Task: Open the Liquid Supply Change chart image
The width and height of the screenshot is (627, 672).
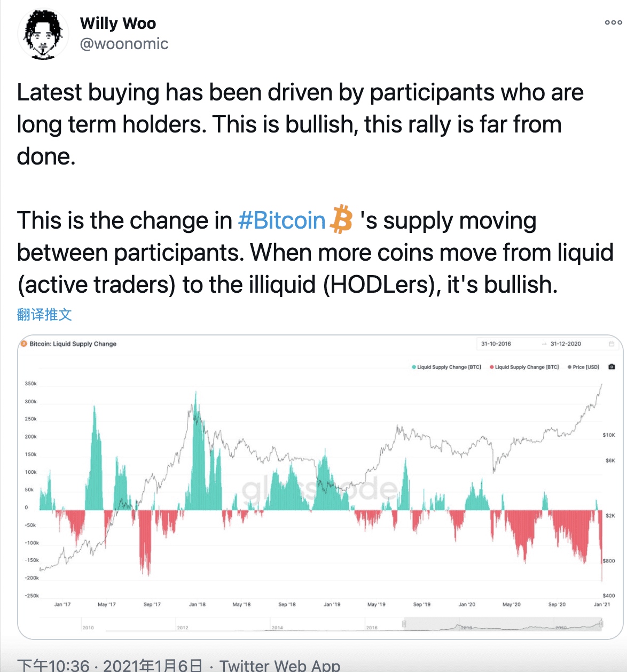Action: (x=320, y=487)
